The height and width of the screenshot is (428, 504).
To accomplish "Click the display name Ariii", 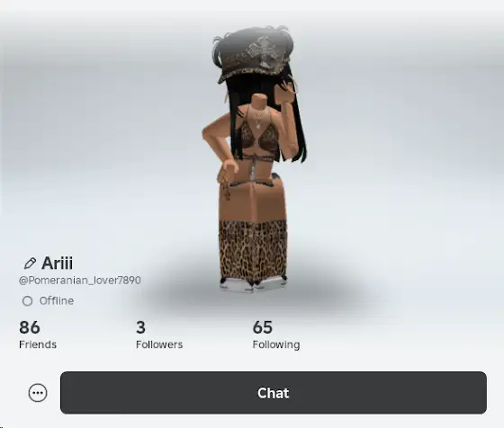I will click(58, 263).
